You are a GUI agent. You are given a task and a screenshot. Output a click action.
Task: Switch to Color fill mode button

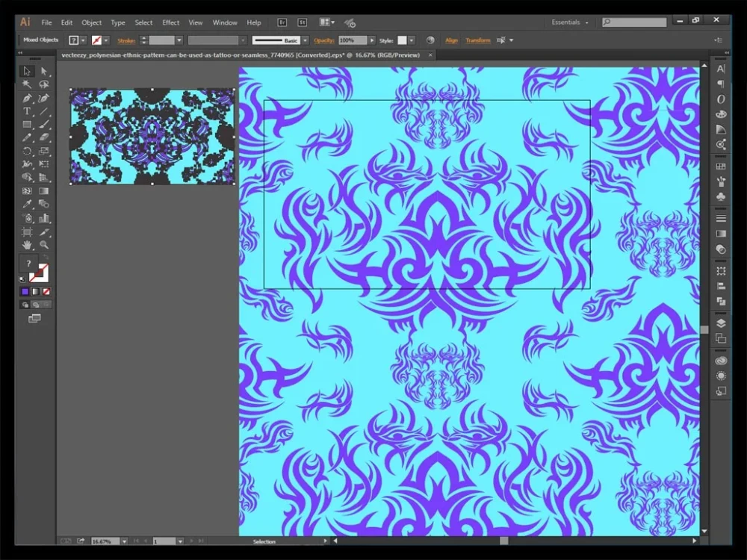pos(25,291)
